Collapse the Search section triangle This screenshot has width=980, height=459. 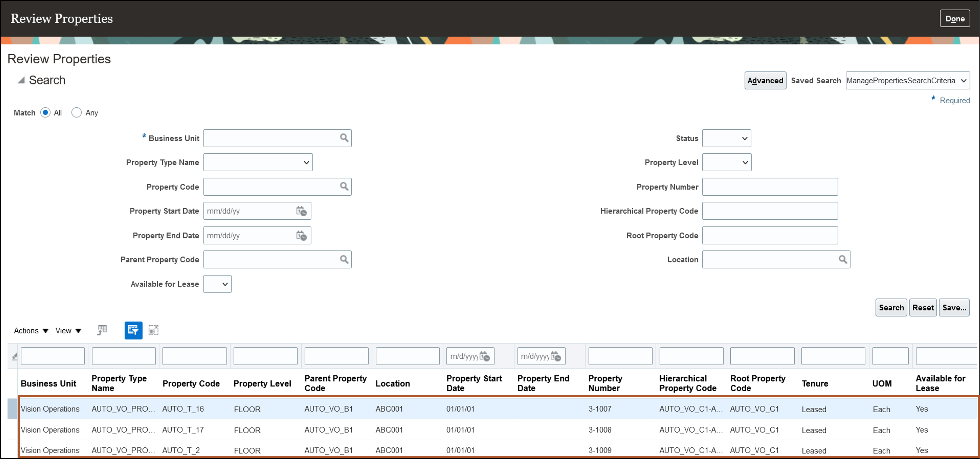(x=21, y=80)
